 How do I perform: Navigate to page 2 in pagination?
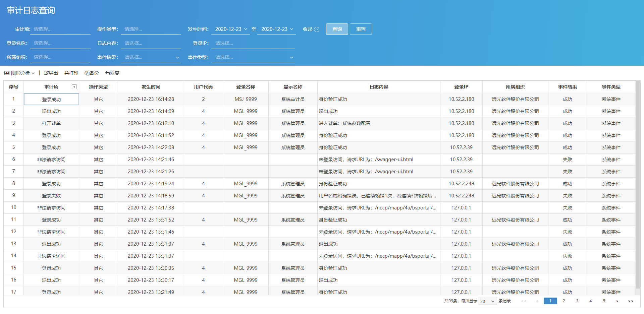click(x=563, y=301)
